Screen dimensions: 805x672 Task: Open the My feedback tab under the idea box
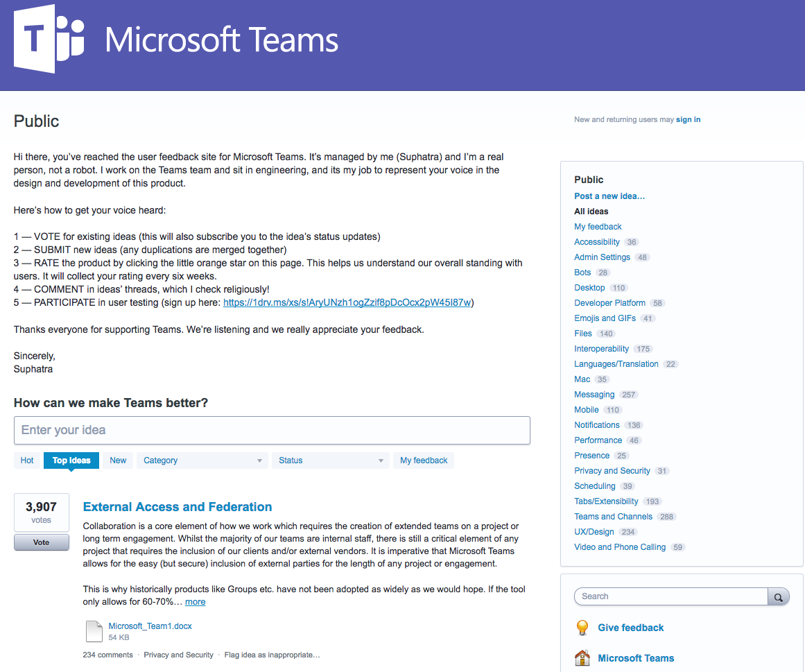click(424, 460)
